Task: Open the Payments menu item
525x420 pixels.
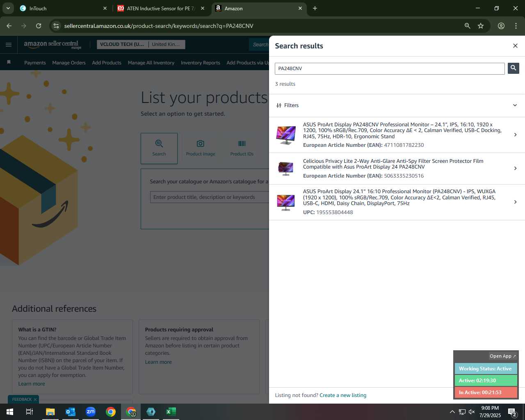Action: coord(35,63)
